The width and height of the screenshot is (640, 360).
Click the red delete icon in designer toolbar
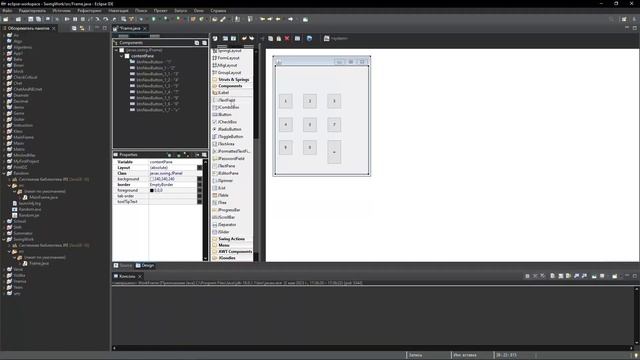pyautogui.click(x=287, y=38)
